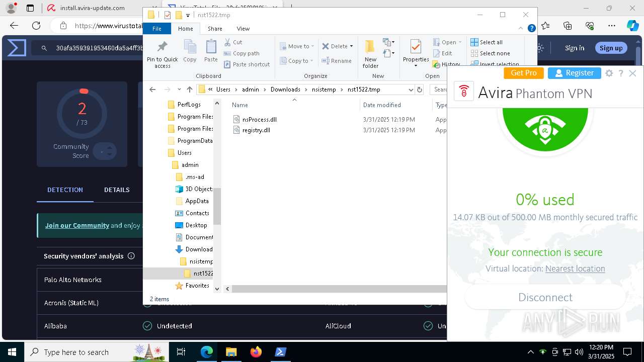644x362 pixels.
Task: Open PowerShell from the taskbar
Action: [x=281, y=352]
